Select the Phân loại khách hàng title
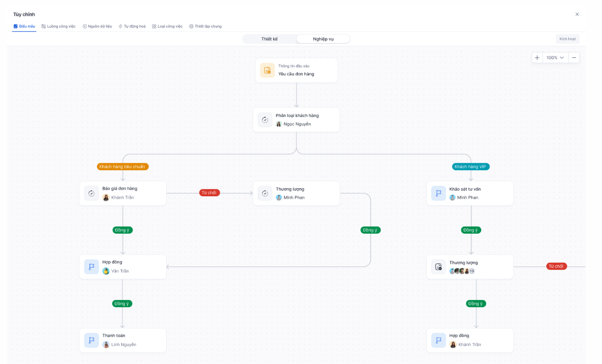Screen dimensions: 602x364 [297, 116]
